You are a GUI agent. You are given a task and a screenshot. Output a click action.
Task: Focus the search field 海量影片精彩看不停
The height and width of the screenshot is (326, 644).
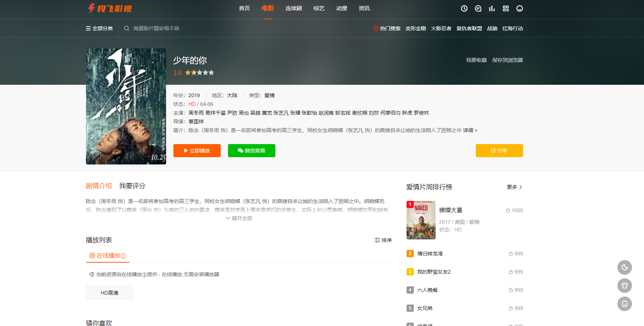click(156, 28)
